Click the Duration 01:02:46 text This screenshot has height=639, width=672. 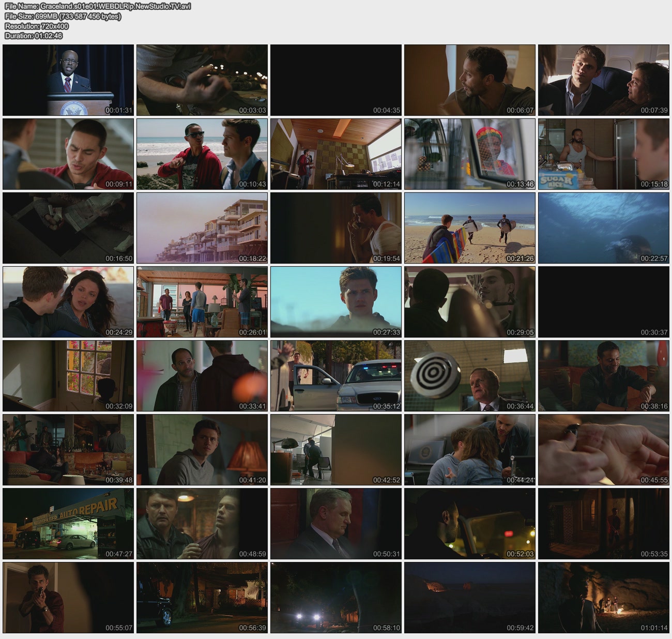click(34, 36)
